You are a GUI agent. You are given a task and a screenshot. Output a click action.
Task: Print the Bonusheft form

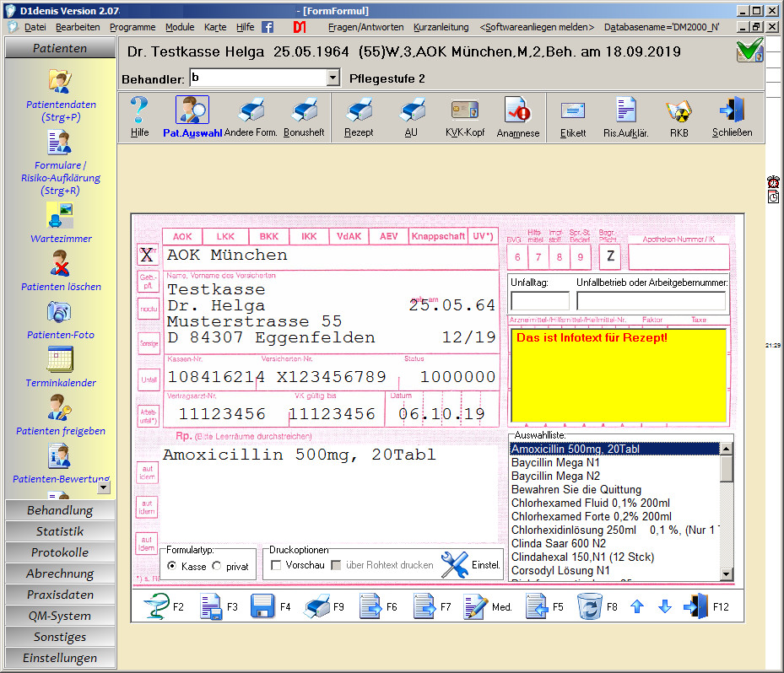[x=304, y=110]
